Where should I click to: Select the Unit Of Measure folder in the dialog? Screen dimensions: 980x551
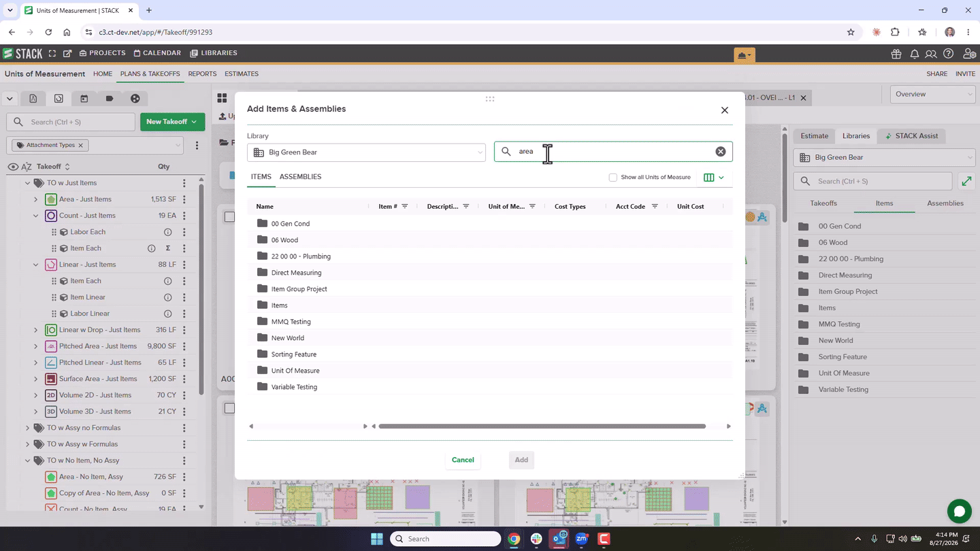[295, 371]
